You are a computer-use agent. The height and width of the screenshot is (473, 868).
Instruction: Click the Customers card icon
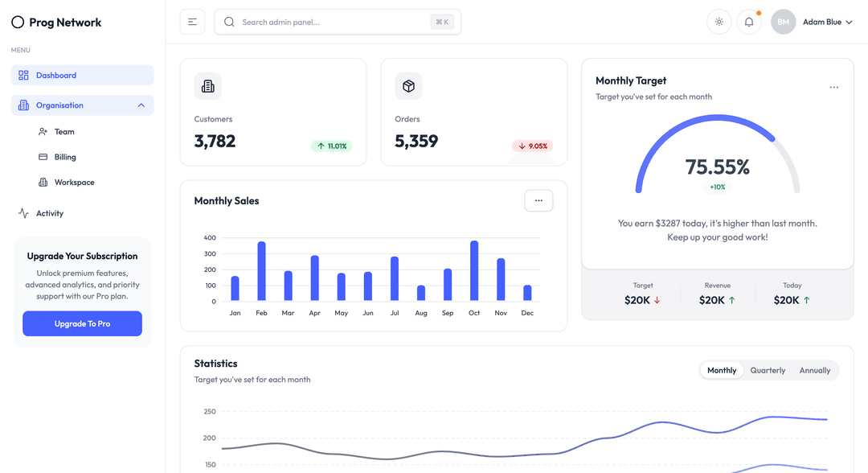(208, 86)
